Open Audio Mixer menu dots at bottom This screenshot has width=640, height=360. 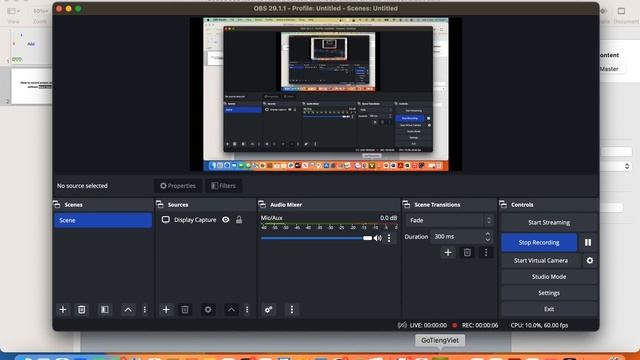[292, 310]
